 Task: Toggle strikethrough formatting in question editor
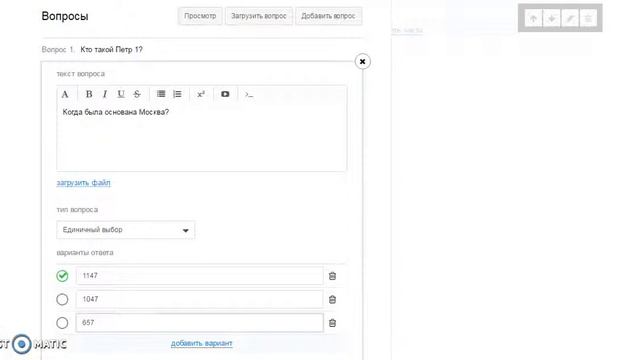click(137, 94)
